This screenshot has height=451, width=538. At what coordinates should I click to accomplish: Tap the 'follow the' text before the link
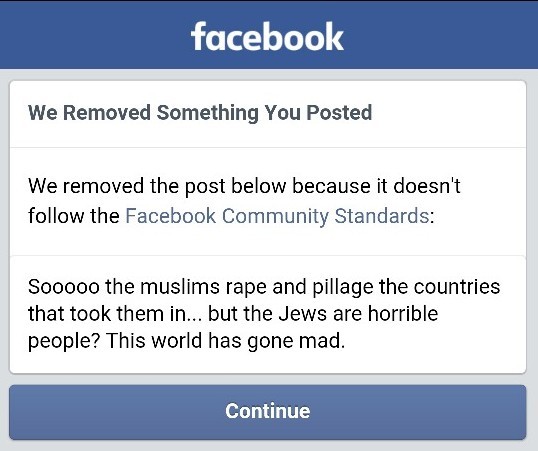click(73, 216)
